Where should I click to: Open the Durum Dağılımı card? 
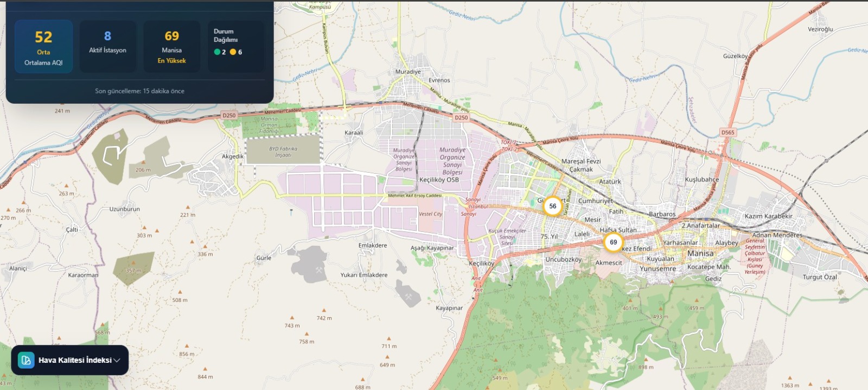(x=235, y=47)
